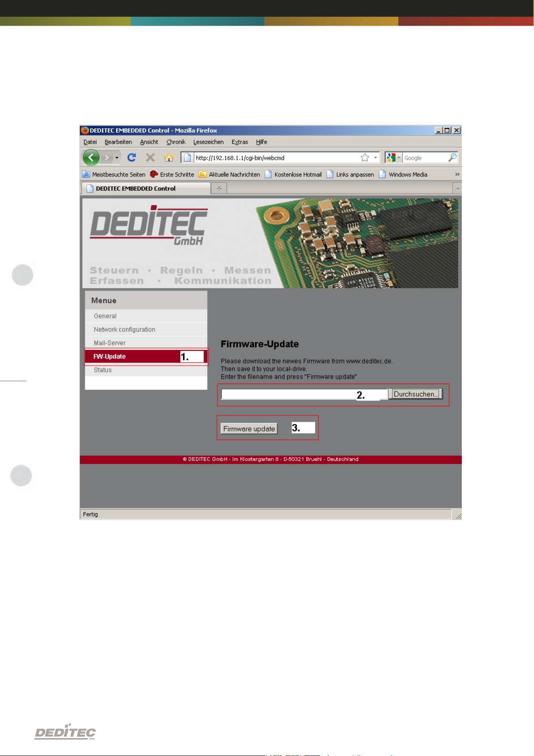
Task: Open the Bearbeiten menu
Action: (118, 142)
